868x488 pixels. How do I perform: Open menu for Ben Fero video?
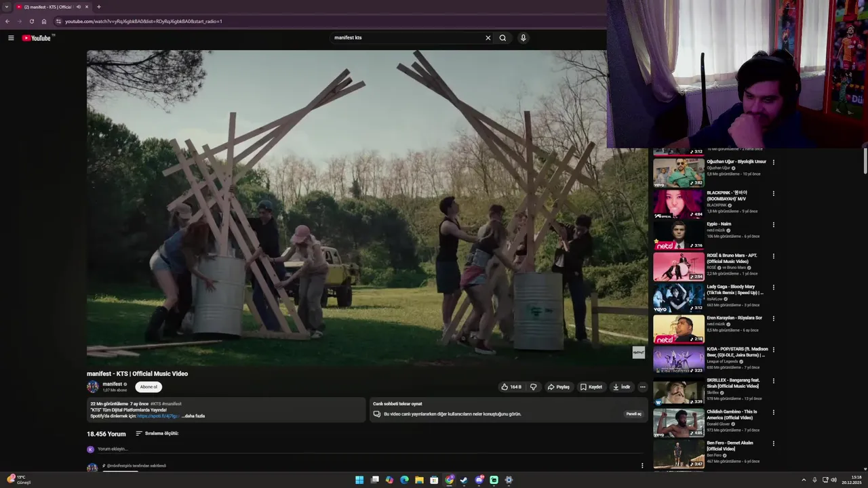773,443
